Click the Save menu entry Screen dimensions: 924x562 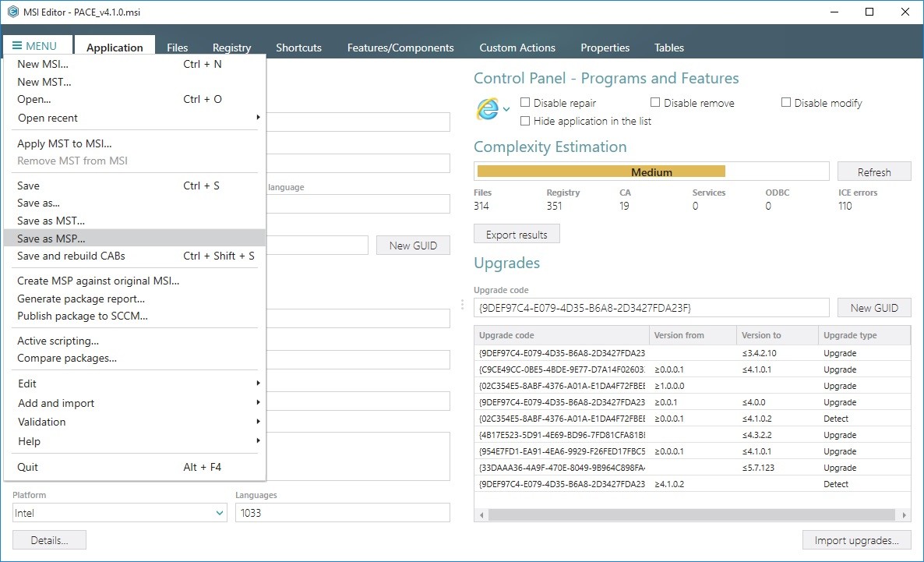point(134,186)
